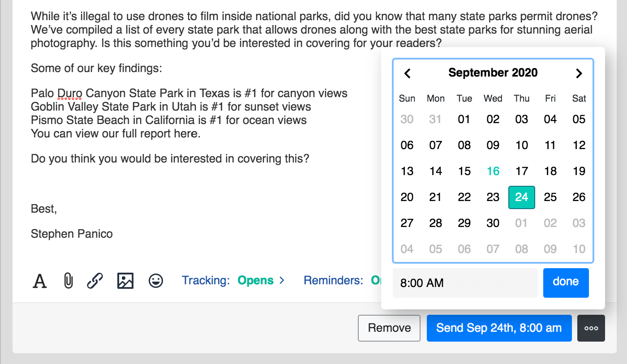
Task: Click Send Sep 24th, 8:00 am button
Action: pos(499,328)
